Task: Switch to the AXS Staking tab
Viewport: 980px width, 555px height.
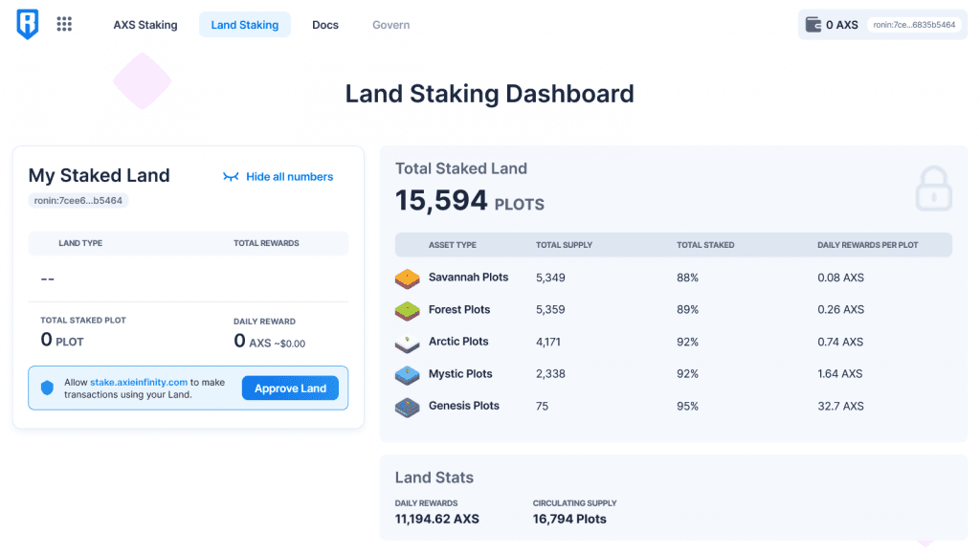Action: (145, 25)
